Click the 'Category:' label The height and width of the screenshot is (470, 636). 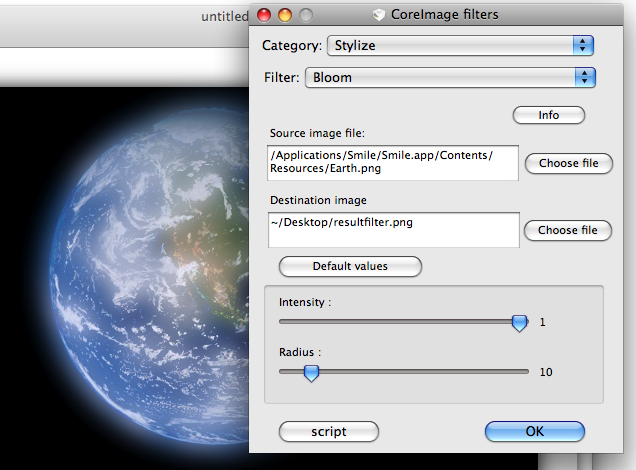pyautogui.click(x=292, y=45)
